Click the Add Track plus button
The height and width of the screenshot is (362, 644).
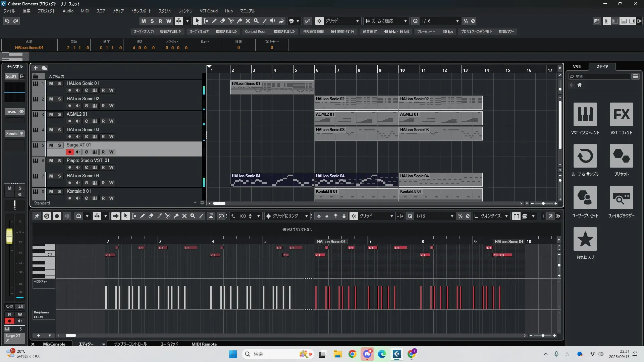click(x=36, y=68)
